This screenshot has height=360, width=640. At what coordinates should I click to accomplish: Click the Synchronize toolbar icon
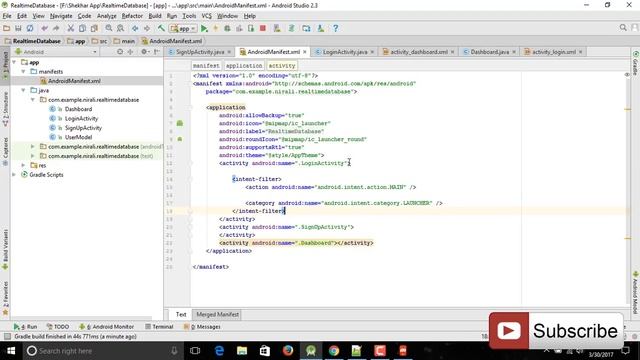pyautogui.click(x=30, y=28)
